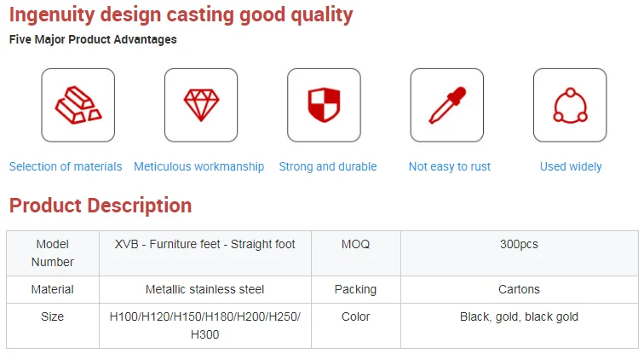The image size is (644, 354).
Task: Select the diamond workmanship icon
Action: tap(201, 105)
